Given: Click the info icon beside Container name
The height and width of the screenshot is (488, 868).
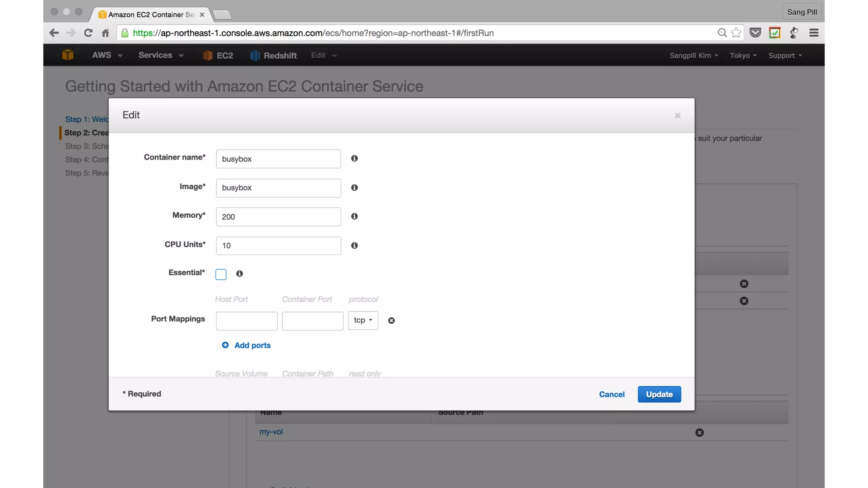Looking at the screenshot, I should 354,158.
